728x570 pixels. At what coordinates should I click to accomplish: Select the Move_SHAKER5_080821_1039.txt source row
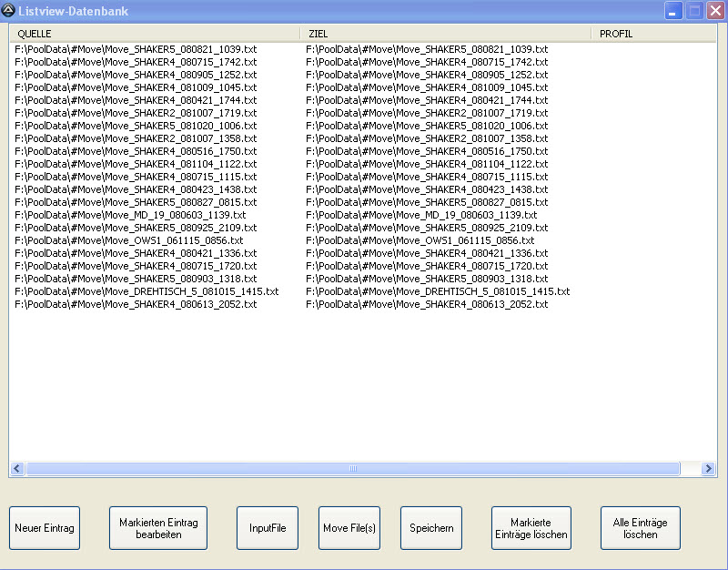click(x=136, y=49)
